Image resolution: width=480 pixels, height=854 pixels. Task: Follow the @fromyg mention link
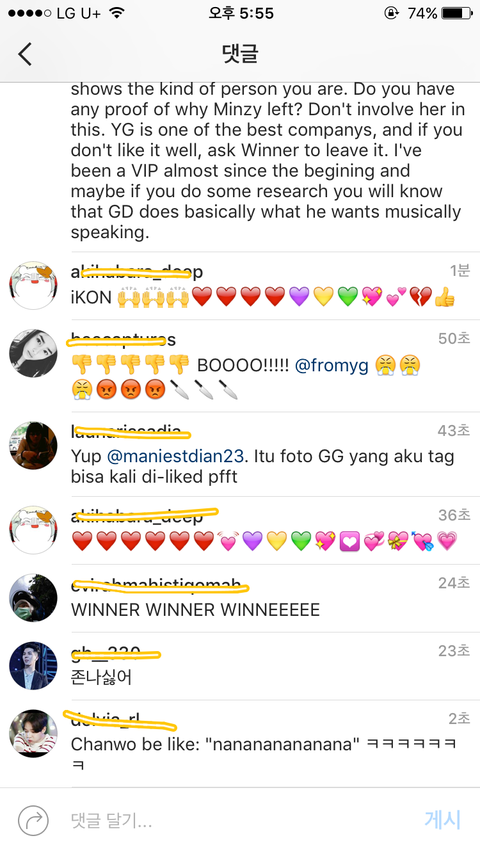(x=332, y=365)
